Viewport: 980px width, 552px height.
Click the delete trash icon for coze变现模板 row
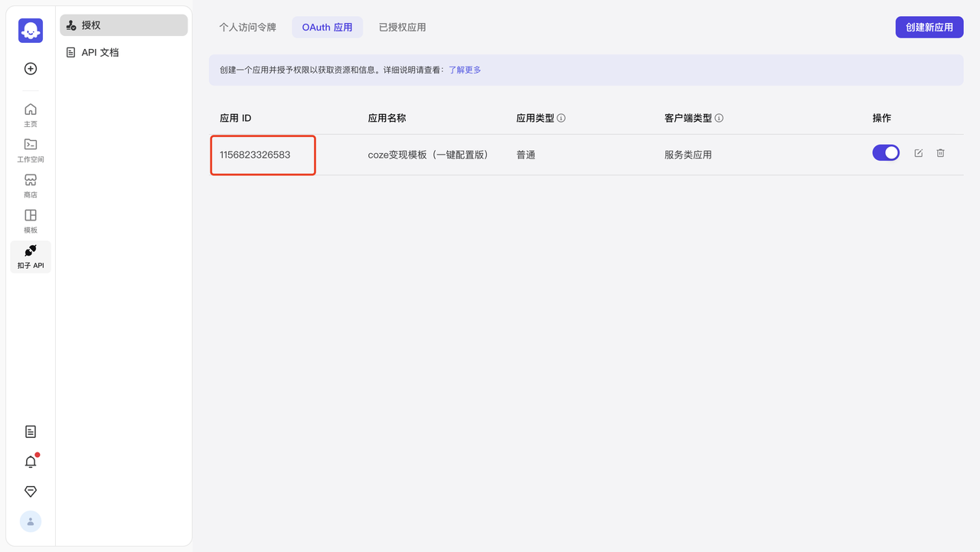(x=941, y=153)
